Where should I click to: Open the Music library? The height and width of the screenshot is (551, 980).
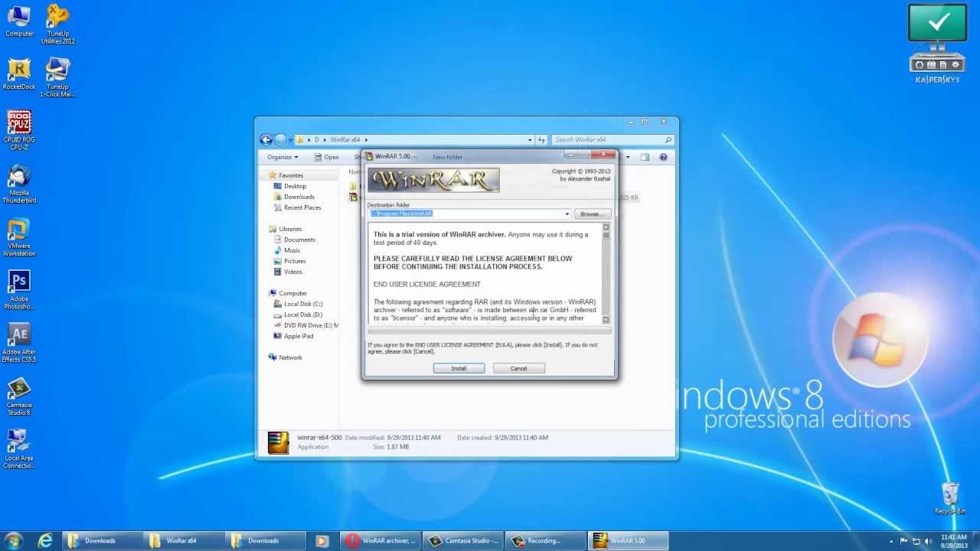tap(292, 250)
